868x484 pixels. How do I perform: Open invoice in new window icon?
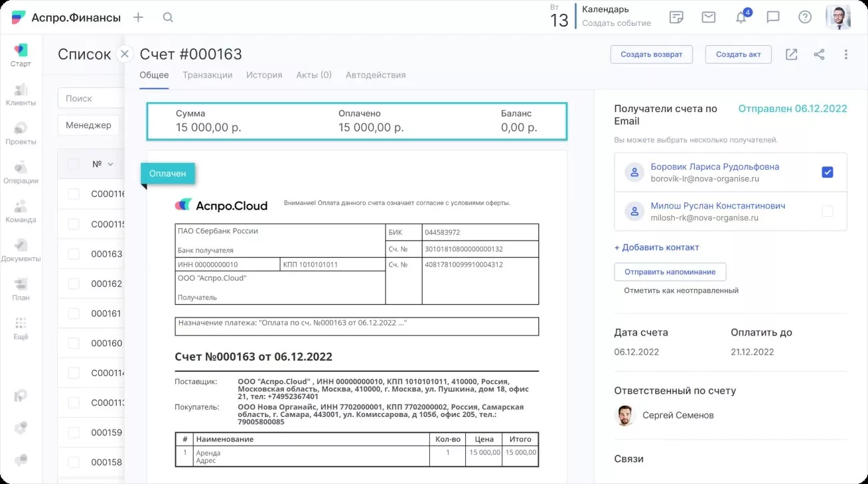click(791, 54)
